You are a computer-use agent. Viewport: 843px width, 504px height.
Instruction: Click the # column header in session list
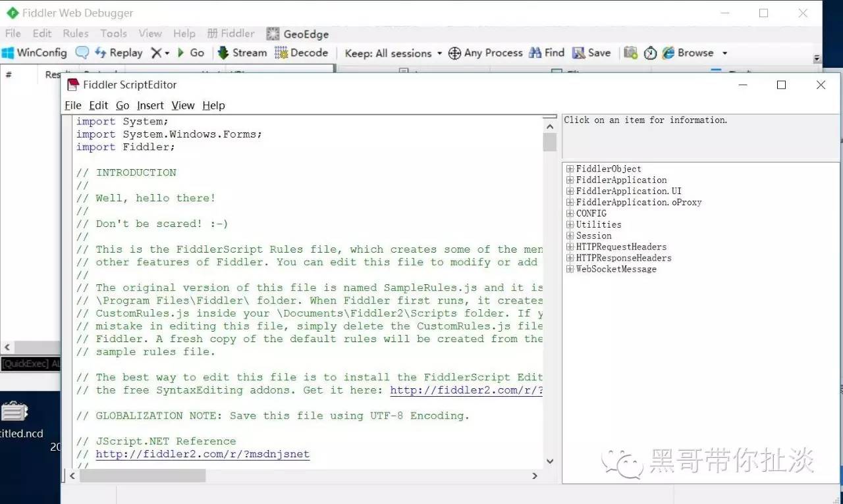coord(9,74)
